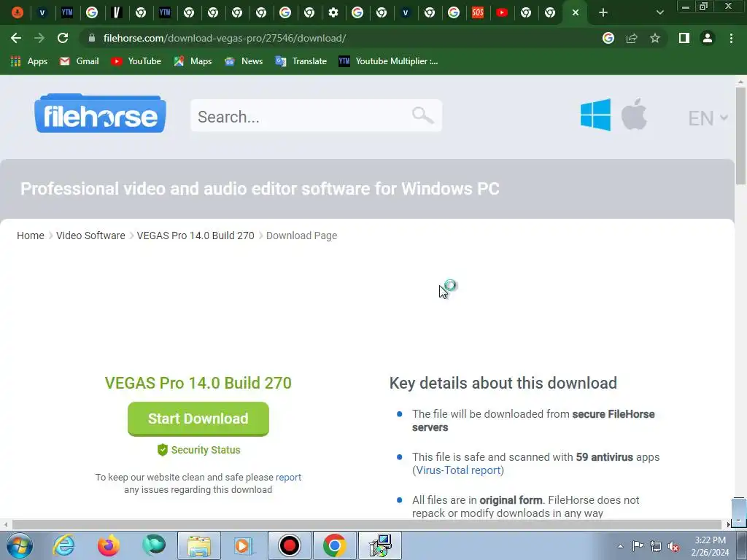
Task: Close the current active tab
Action: pyautogui.click(x=576, y=12)
